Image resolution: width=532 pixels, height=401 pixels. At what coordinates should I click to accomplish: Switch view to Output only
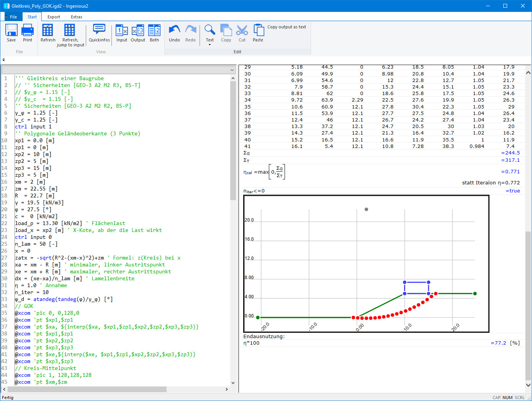click(138, 34)
